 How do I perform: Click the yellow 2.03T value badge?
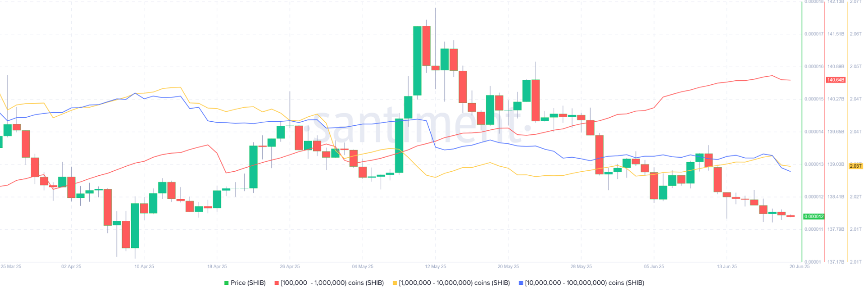pos(856,166)
